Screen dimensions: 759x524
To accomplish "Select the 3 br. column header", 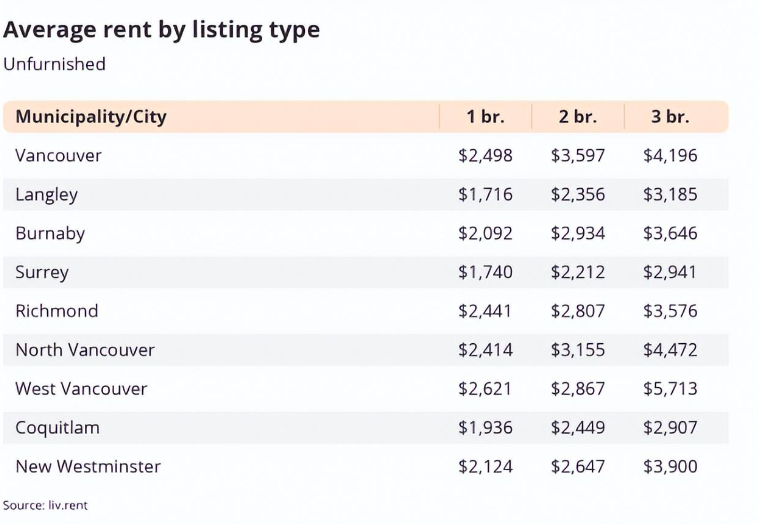I will pyautogui.click(x=670, y=117).
